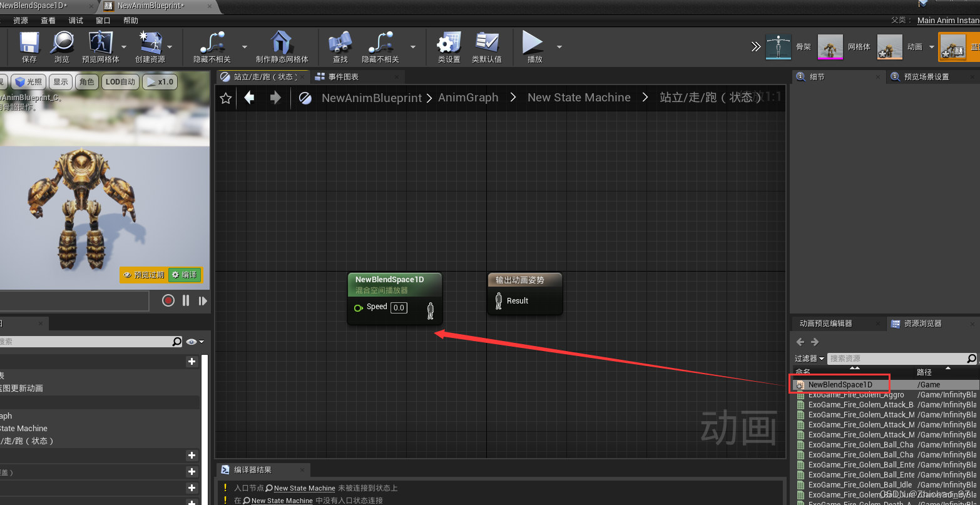This screenshot has width=980, height=505.
Task: Click Main Anim Instance parent class link
Action: click(948, 21)
